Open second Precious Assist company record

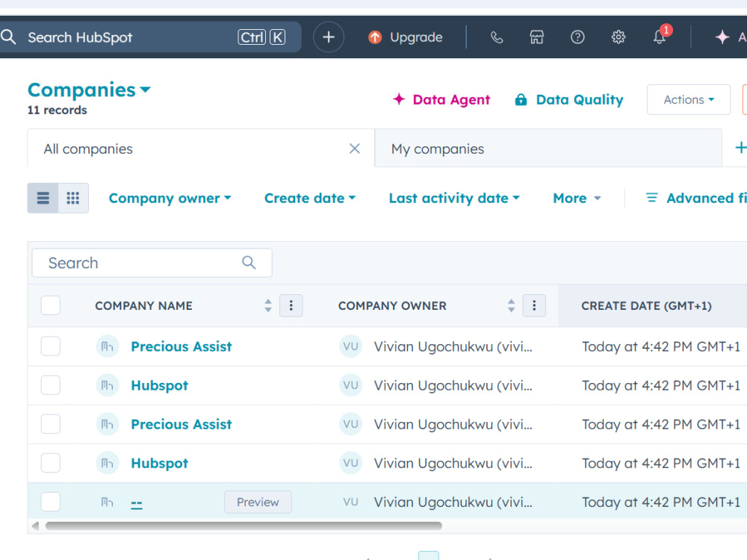pos(181,424)
